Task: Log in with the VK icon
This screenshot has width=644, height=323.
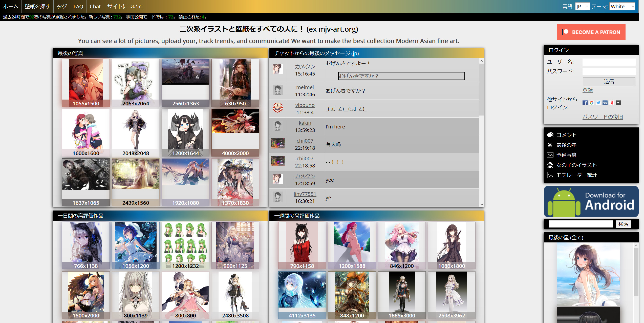Action: coord(605,103)
